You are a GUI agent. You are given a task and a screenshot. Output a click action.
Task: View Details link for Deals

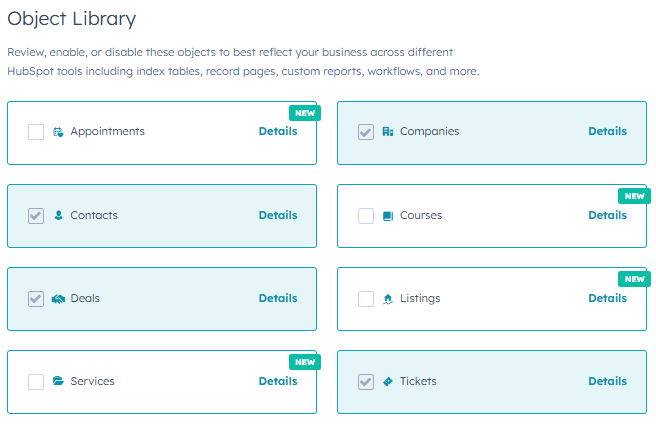coord(278,298)
